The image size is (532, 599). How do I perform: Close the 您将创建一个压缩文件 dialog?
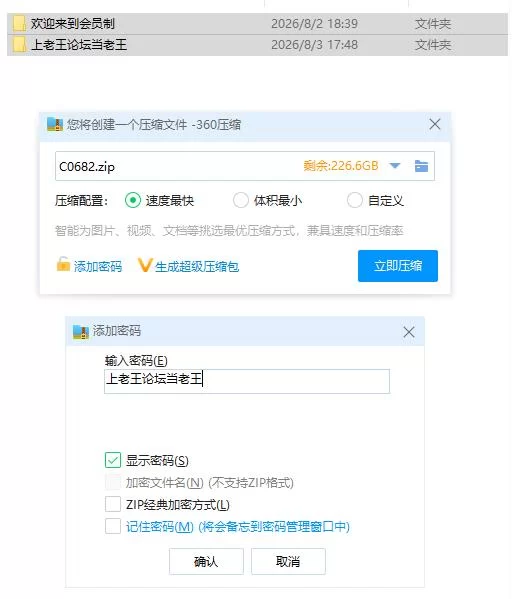pos(435,124)
